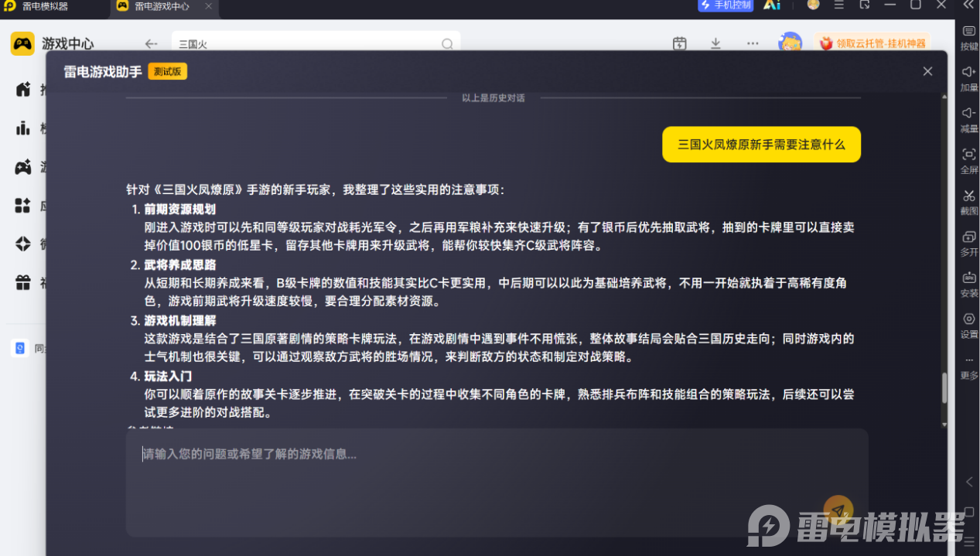Image resolution: width=980 pixels, height=556 pixels.
Task: Collapse the right sidebar with double-chevron
Action: coord(968,5)
